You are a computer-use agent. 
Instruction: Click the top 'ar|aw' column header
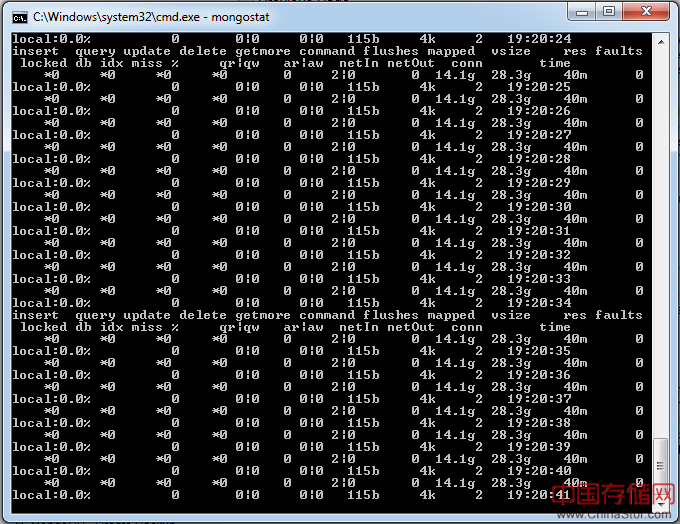pyautogui.click(x=303, y=63)
